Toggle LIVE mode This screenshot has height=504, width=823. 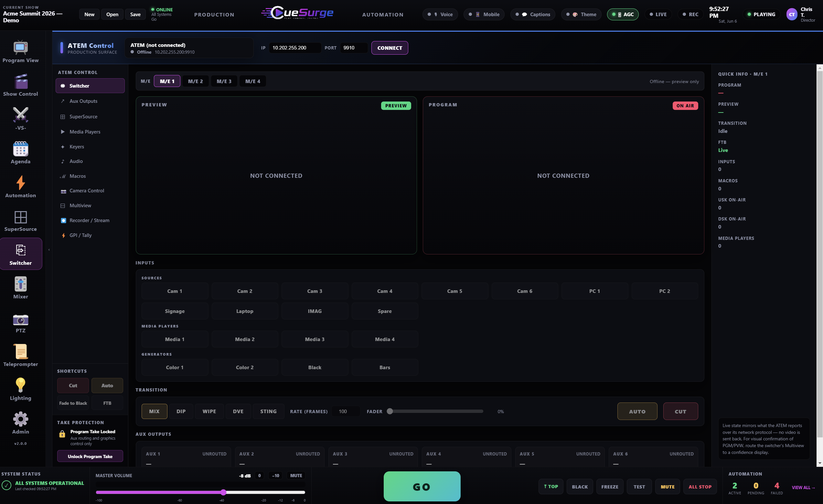(658, 14)
